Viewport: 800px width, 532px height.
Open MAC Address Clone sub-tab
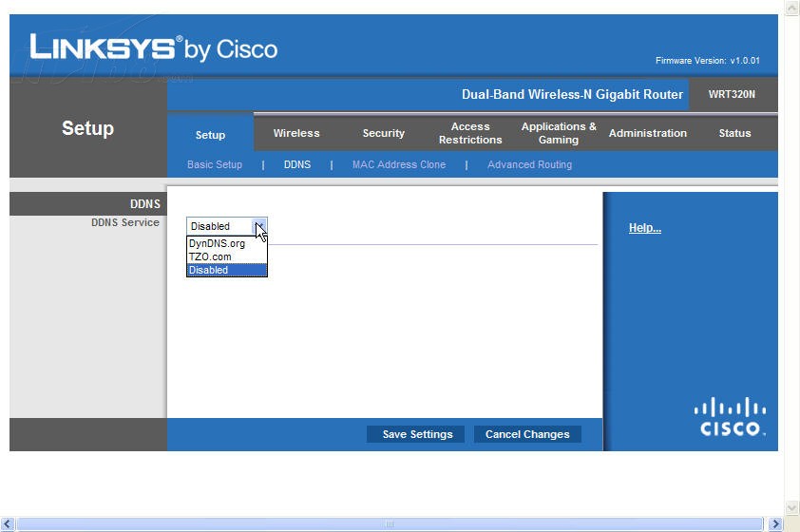click(x=399, y=164)
